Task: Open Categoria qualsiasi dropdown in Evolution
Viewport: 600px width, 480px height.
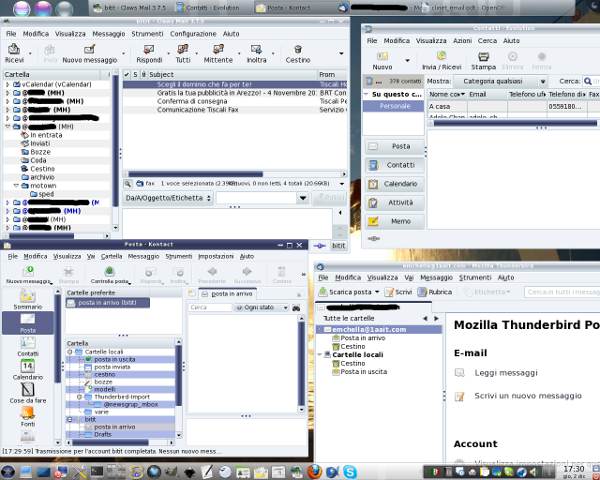Action: [x=500, y=81]
